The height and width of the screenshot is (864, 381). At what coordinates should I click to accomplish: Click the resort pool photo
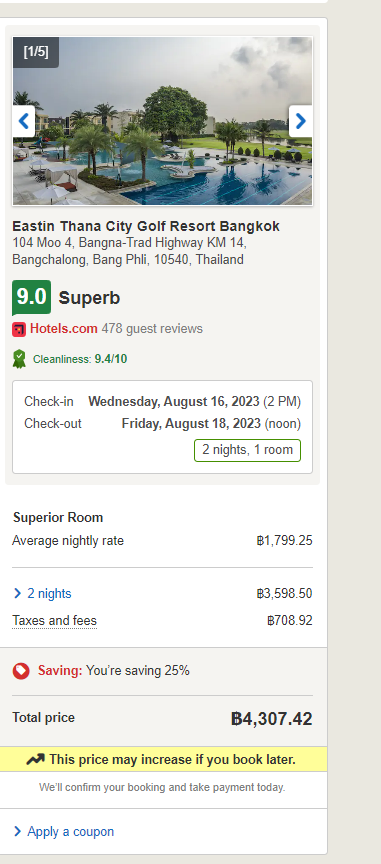tap(163, 121)
